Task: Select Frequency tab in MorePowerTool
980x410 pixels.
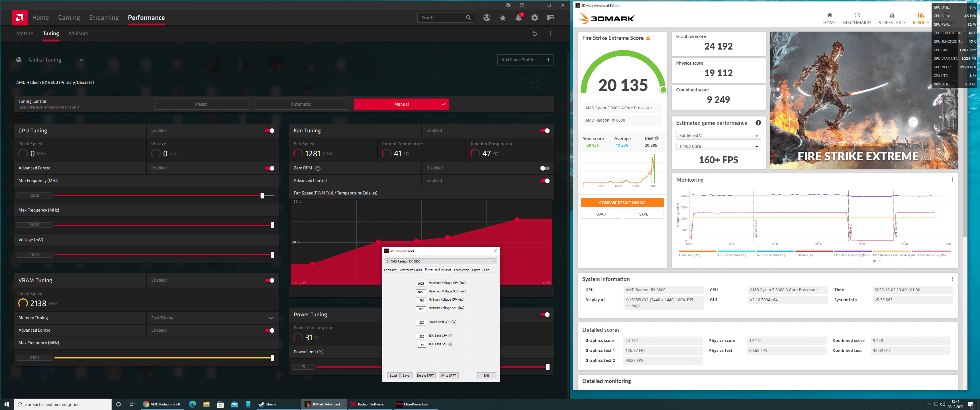Action: (461, 270)
